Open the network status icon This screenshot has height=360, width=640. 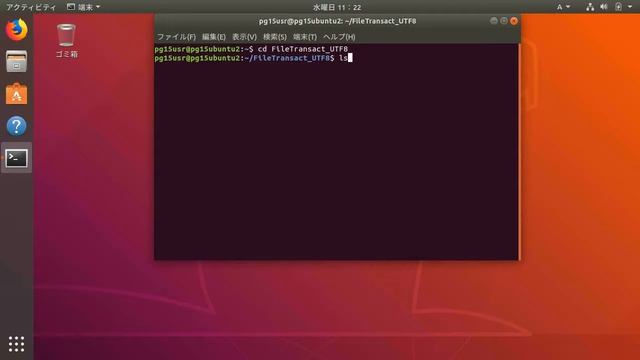pyautogui.click(x=590, y=7)
